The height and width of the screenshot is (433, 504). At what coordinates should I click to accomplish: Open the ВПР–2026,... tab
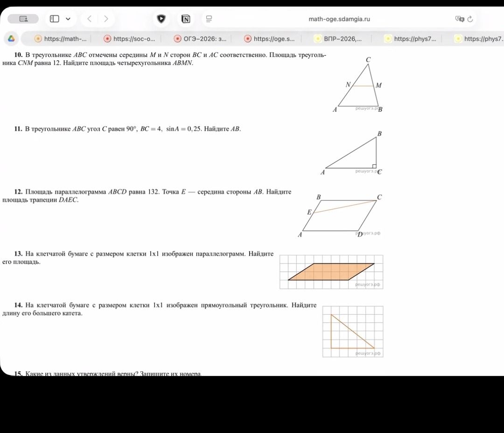coord(338,39)
